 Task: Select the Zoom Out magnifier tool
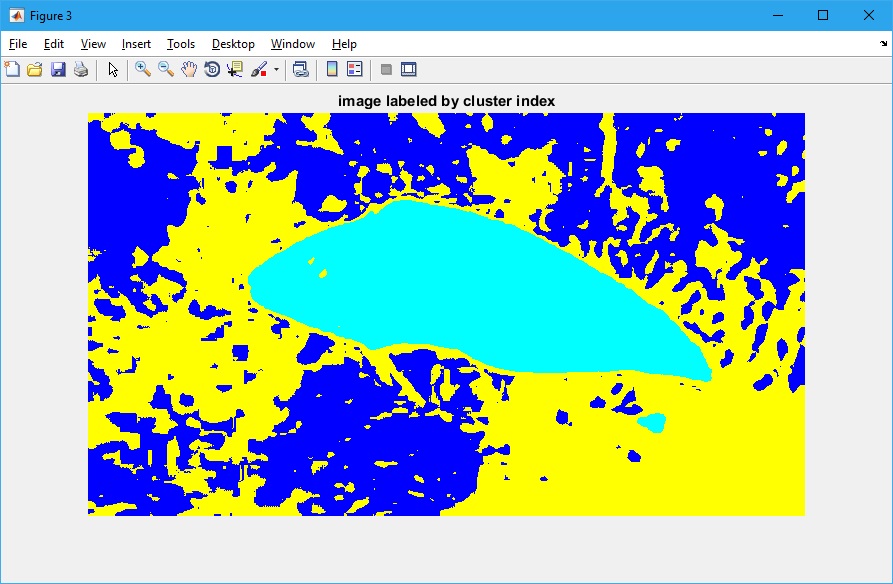pyautogui.click(x=166, y=69)
